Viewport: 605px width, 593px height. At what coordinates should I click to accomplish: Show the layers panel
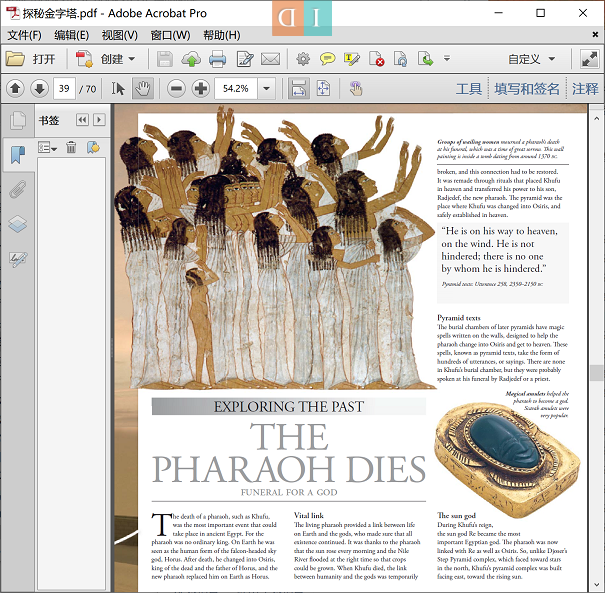click(x=18, y=224)
